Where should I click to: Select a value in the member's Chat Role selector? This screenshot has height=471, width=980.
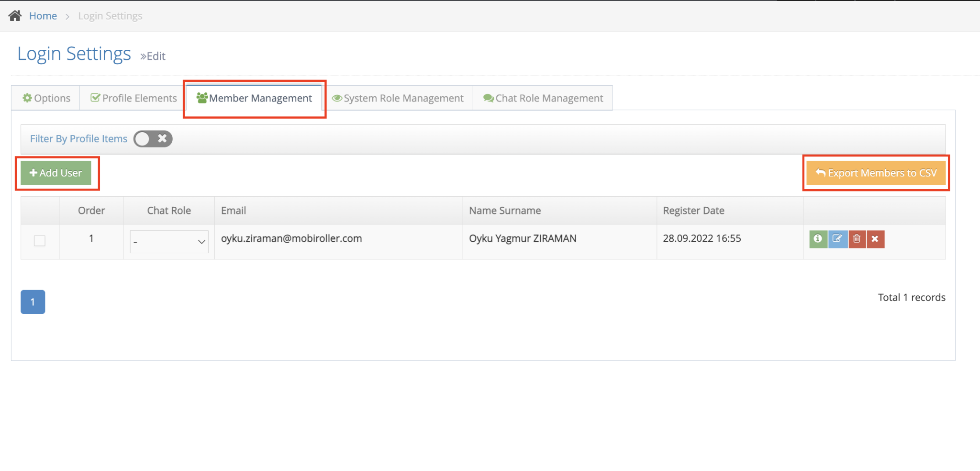(x=168, y=242)
